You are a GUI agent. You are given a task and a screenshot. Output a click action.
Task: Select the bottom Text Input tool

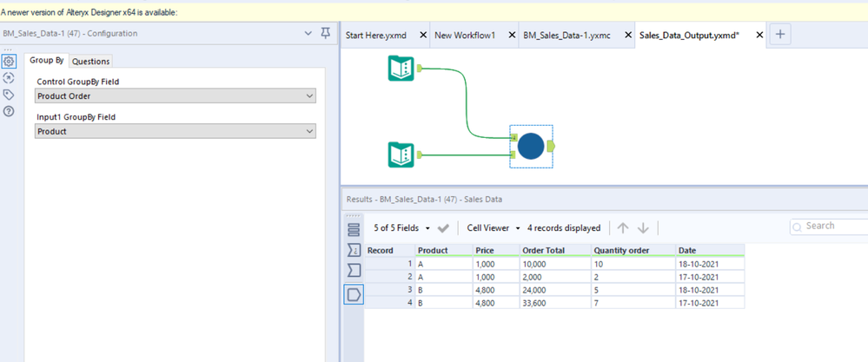coord(401,155)
